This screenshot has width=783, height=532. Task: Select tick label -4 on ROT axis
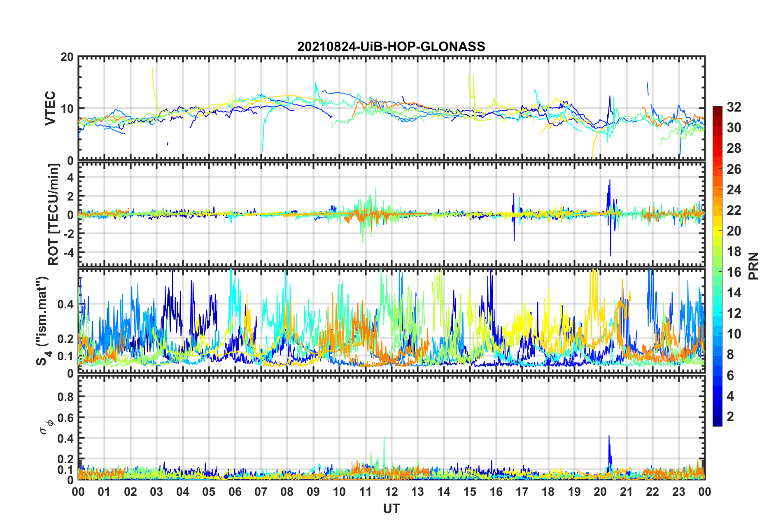68,252
